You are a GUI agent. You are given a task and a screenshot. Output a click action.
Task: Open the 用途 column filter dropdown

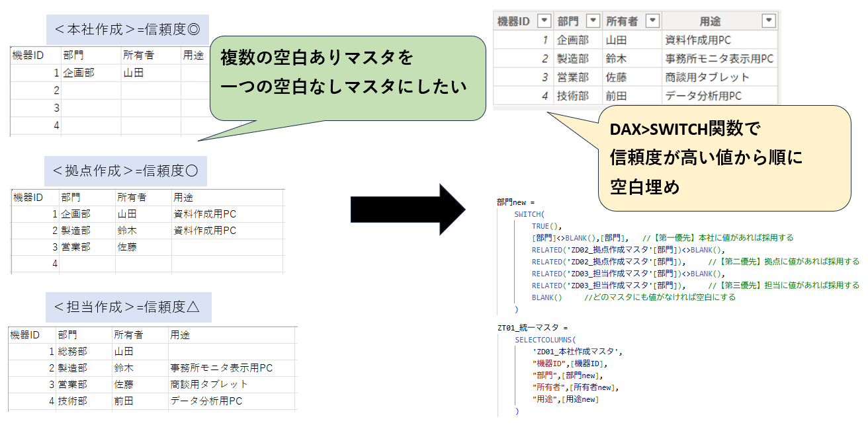[768, 20]
